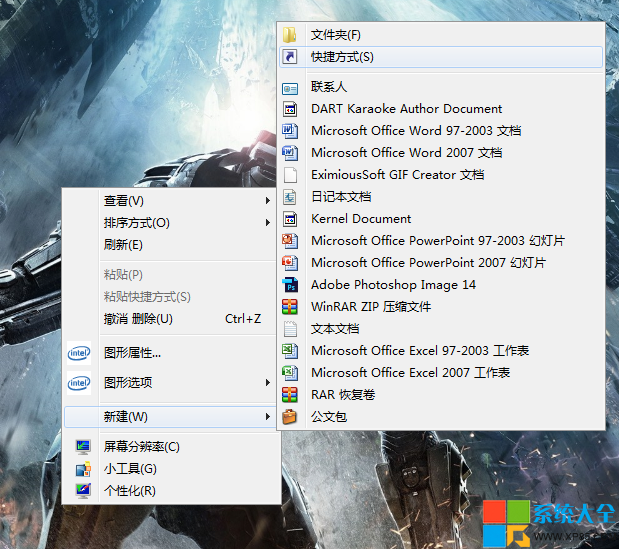This screenshot has width=619, height=549.
Task: Click the WinRAR icon beside WinRAR ZIP 压缩文件
Action: [x=290, y=307]
